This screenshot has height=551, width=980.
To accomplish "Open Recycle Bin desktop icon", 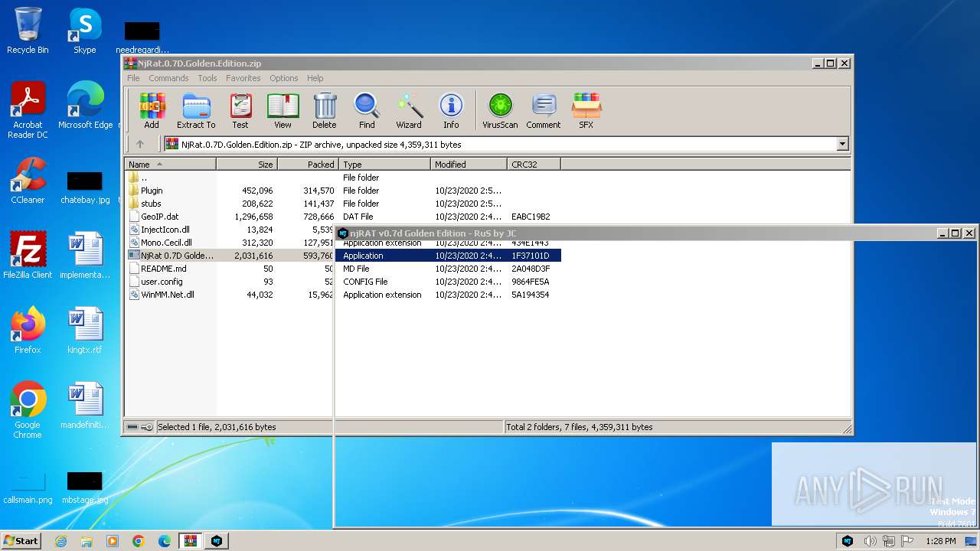I will pos(28,31).
